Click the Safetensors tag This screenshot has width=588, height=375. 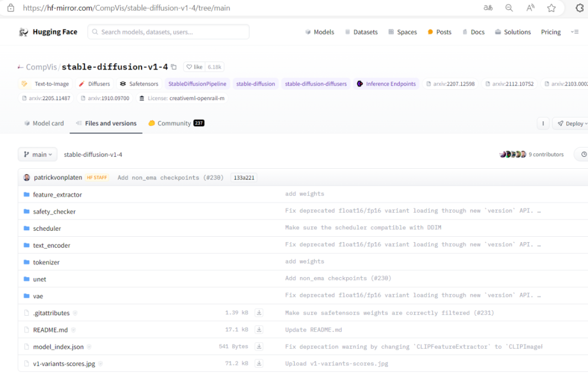click(139, 84)
